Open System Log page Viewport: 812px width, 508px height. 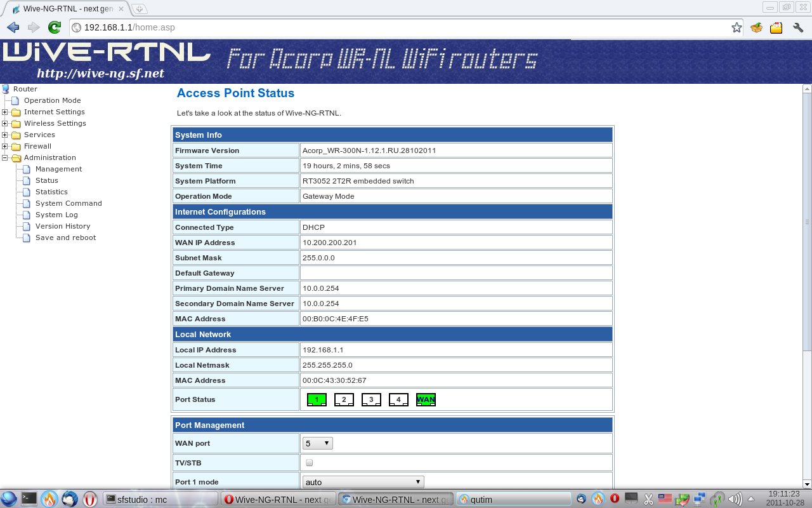(56, 215)
